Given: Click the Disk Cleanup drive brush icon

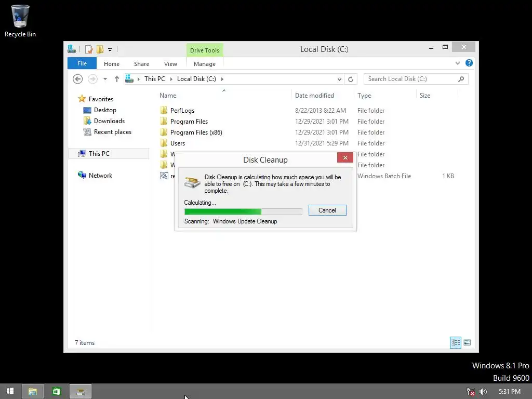Looking at the screenshot, I should coord(192,182).
